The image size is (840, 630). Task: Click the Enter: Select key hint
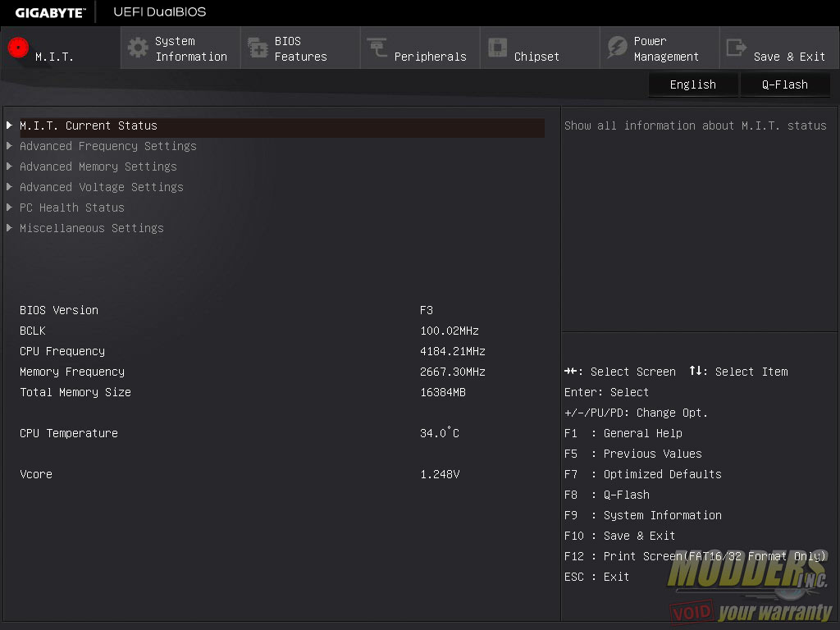tap(606, 392)
